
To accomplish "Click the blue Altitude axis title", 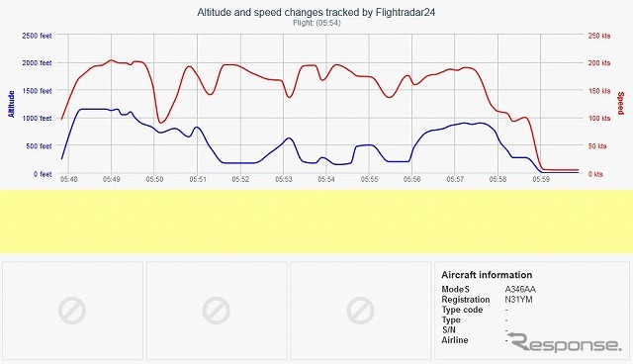I will click(11, 104).
